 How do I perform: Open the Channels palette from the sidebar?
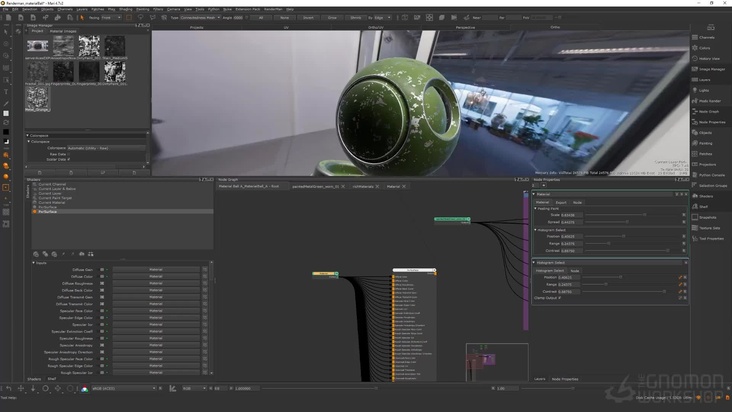(706, 38)
